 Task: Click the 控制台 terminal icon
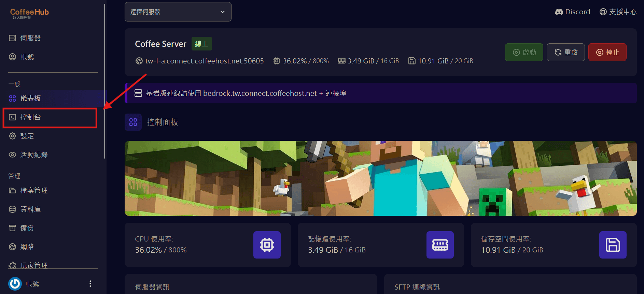pos(13,117)
